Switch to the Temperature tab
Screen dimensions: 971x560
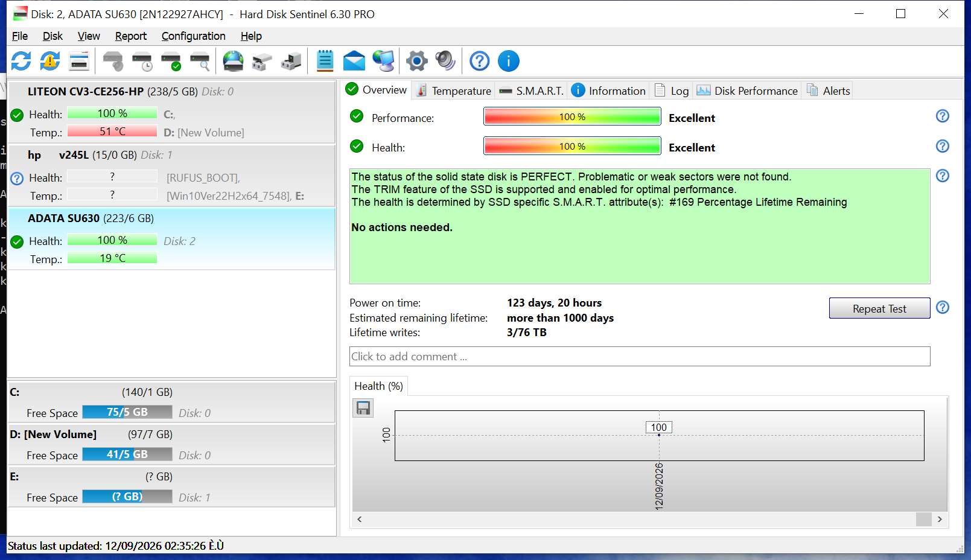[453, 91]
